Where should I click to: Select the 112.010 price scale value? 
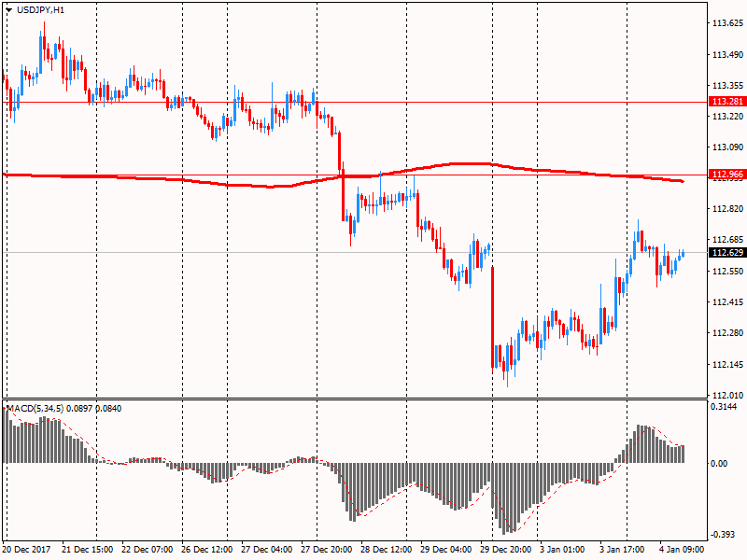727,395
